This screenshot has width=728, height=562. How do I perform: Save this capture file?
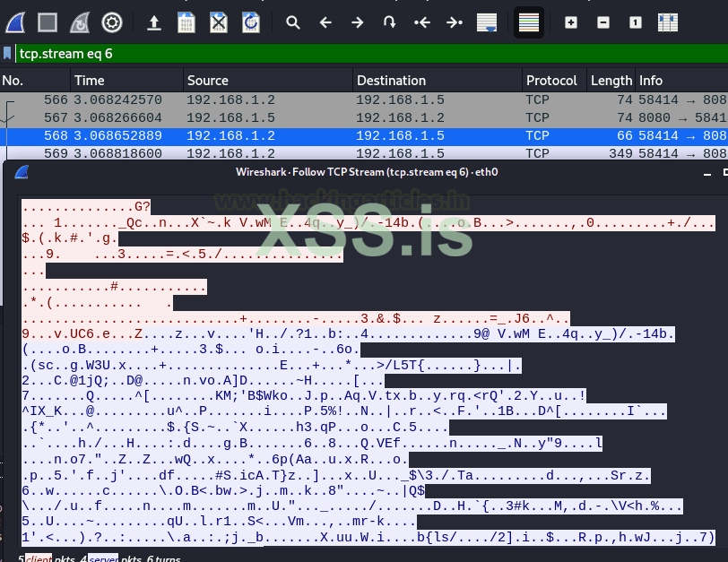coord(186,22)
